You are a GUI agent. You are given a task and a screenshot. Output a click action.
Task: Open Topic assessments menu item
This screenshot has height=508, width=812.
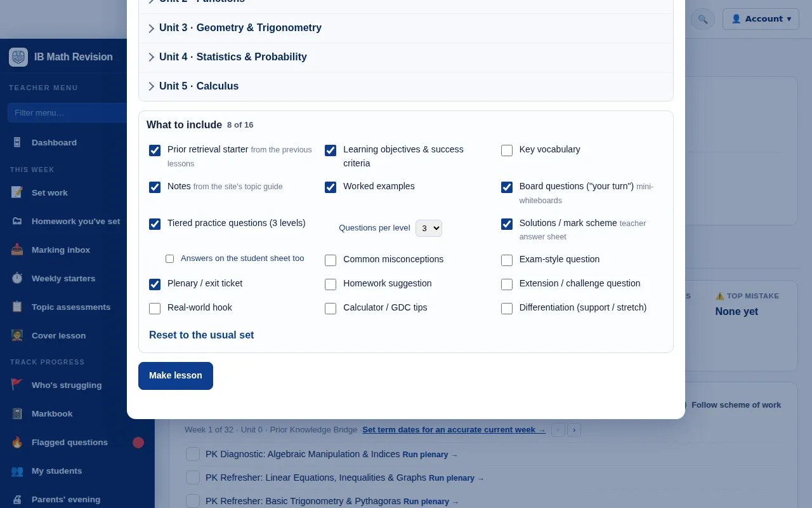tap(77, 307)
